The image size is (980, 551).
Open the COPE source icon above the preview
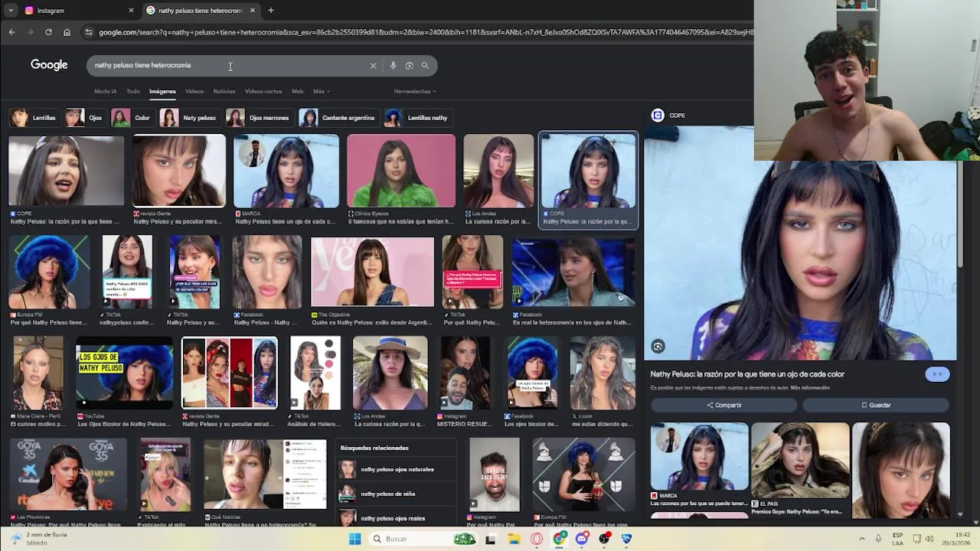(x=658, y=116)
